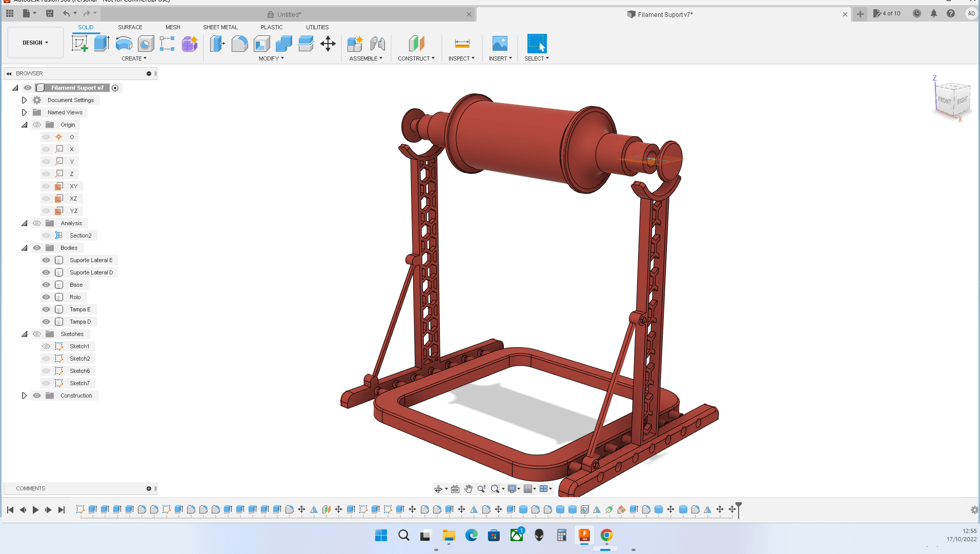980x554 pixels.
Task: Hide the Rolo body
Action: (x=46, y=297)
